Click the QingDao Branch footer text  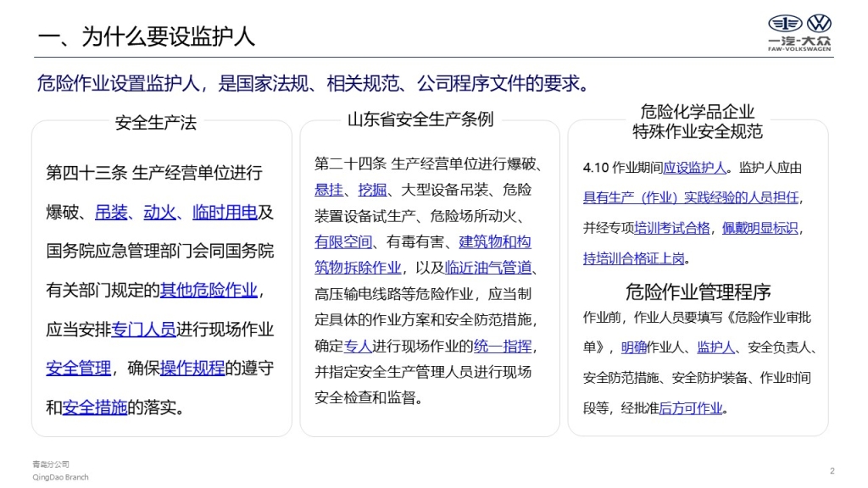(x=60, y=477)
